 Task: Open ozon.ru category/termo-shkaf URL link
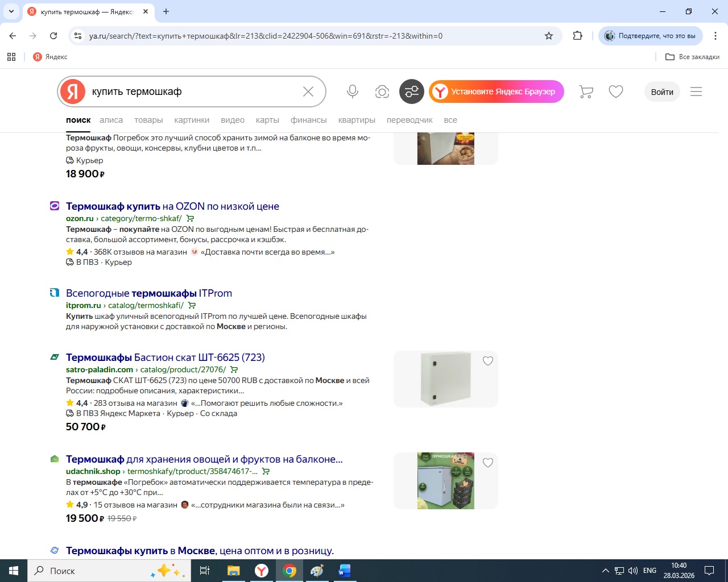(x=124, y=218)
